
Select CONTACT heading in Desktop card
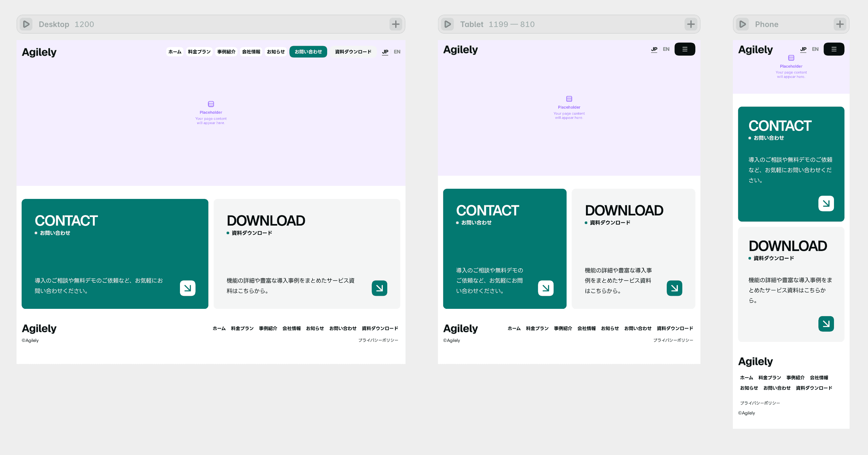coord(66,221)
